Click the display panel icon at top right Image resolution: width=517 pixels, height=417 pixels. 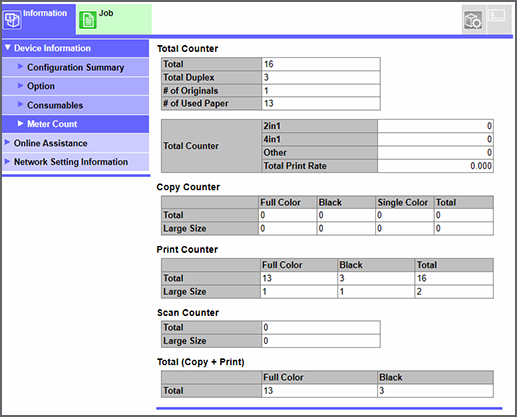(x=497, y=16)
